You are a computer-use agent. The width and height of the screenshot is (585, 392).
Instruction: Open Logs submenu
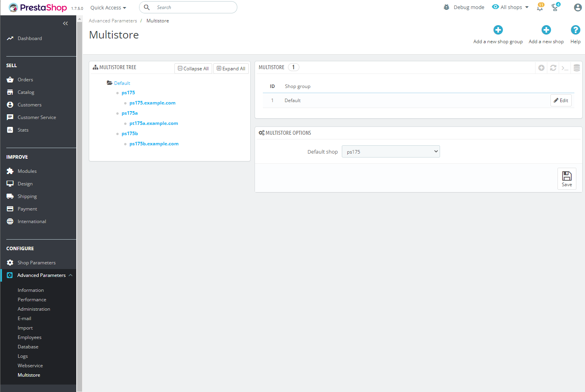tap(23, 356)
